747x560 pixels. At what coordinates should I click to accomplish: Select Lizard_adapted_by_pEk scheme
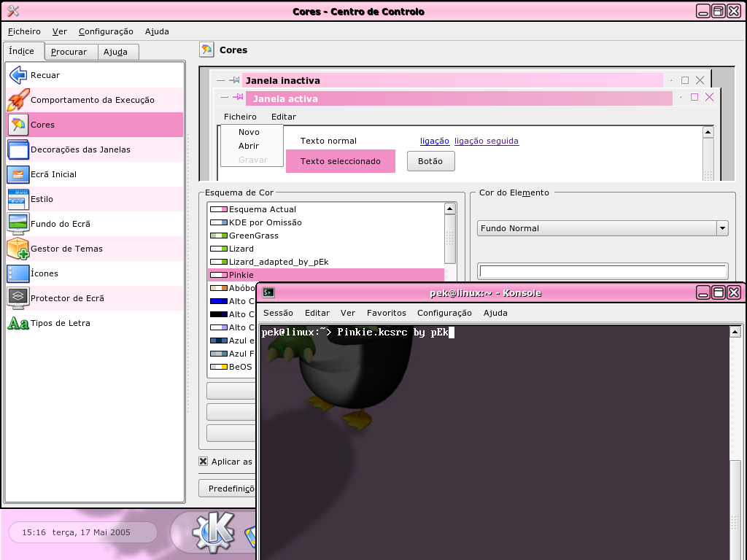(326, 262)
